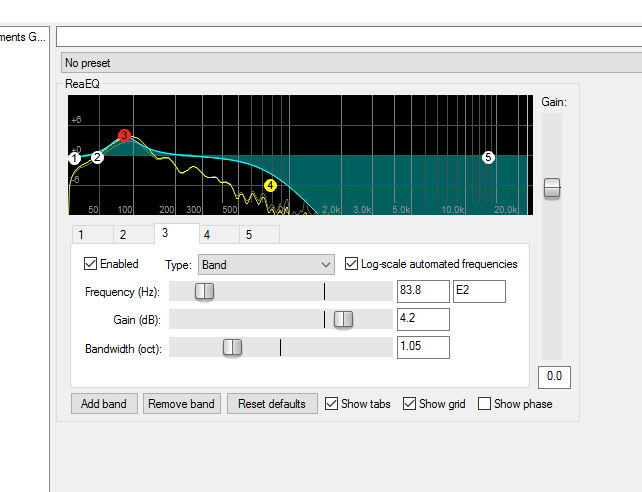Image resolution: width=642 pixels, height=492 pixels.
Task: Select band tab 3
Action: point(177,233)
